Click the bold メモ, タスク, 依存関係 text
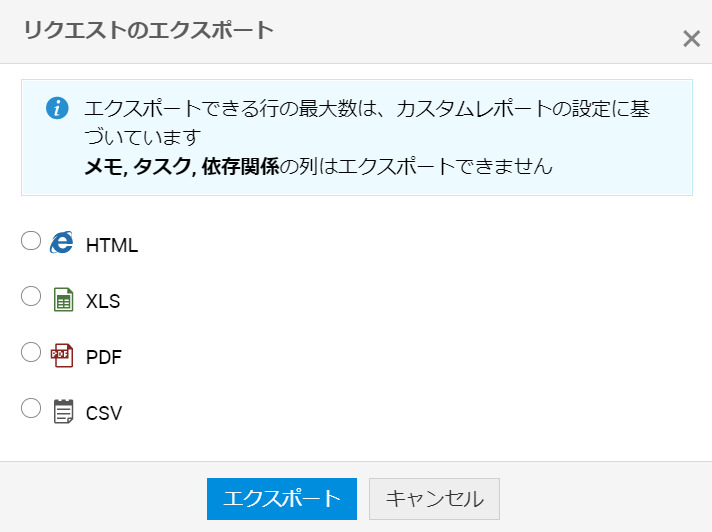 click(180, 166)
